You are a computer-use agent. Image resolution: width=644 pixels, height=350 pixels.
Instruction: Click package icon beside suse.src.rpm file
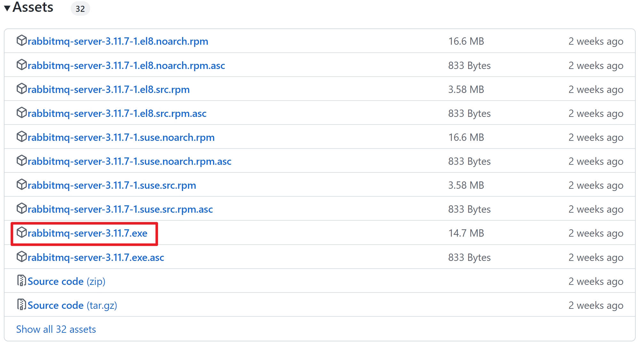(21, 185)
